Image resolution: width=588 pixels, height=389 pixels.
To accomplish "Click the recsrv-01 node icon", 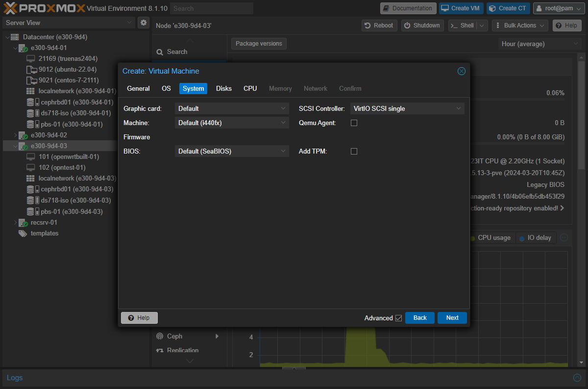I will pyautogui.click(x=23, y=223).
